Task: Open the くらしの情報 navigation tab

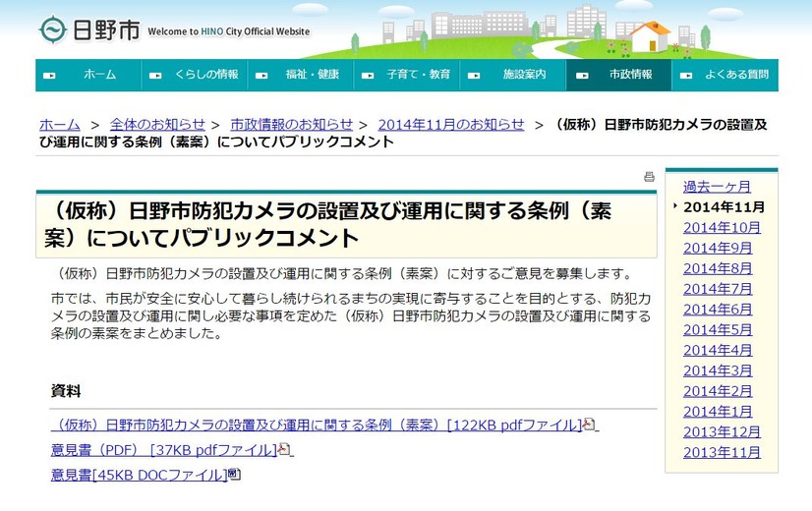Action: (x=195, y=75)
